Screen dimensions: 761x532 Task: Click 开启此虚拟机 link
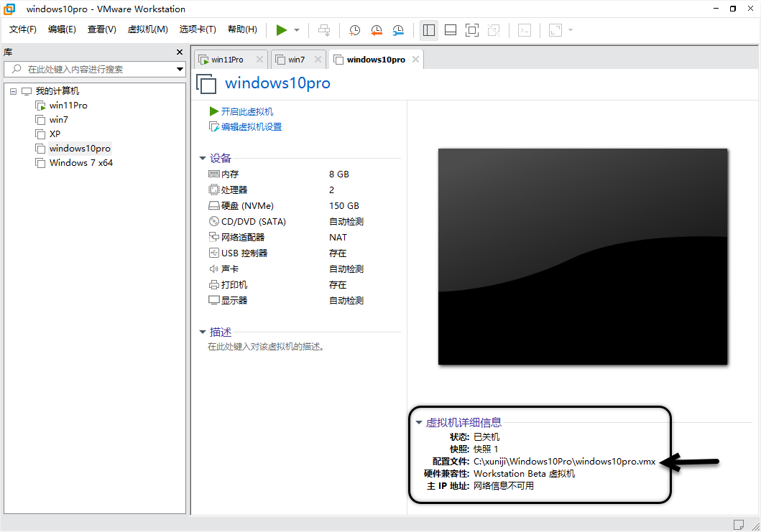tap(246, 112)
